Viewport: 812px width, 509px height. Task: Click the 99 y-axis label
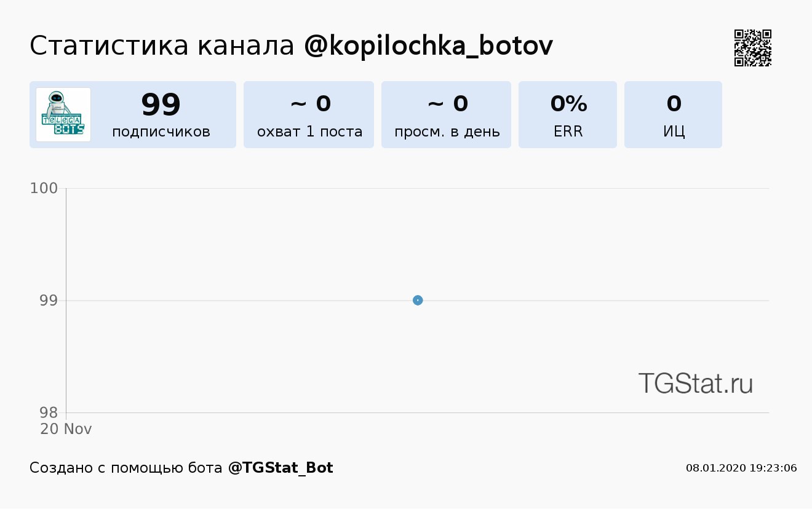click(49, 301)
